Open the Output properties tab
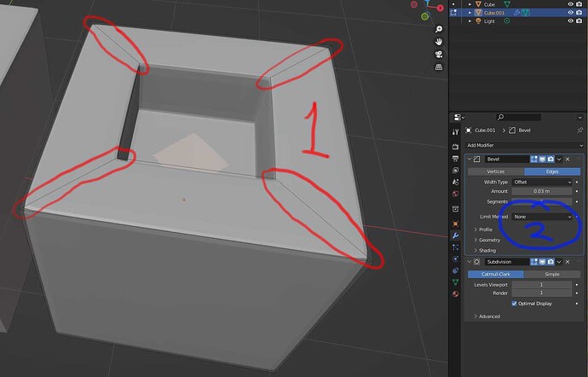This screenshot has width=588, height=377. click(x=455, y=159)
